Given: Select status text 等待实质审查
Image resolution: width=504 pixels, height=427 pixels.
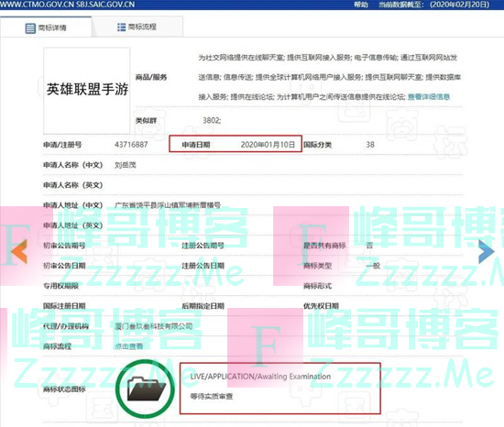Looking at the screenshot, I should [x=212, y=397].
